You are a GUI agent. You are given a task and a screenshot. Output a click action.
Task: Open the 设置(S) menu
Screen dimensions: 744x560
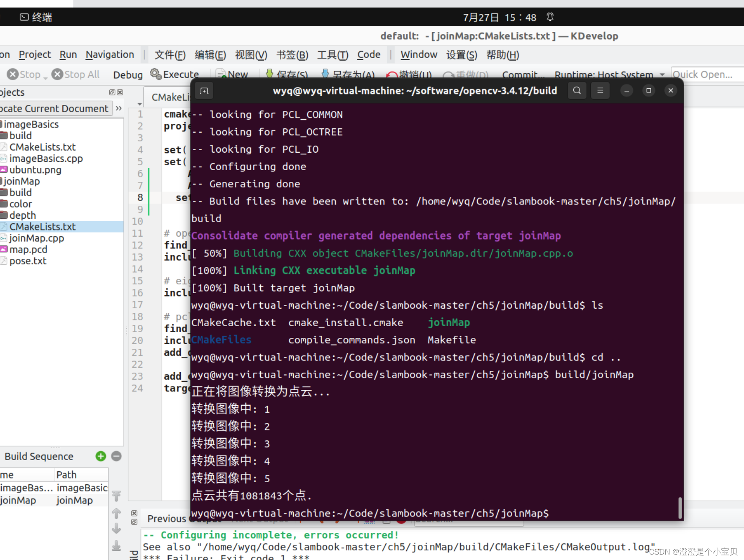pos(462,55)
